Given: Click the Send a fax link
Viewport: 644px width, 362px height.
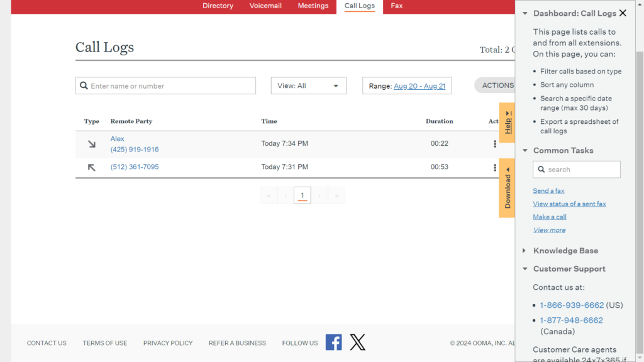Looking at the screenshot, I should [x=548, y=191].
